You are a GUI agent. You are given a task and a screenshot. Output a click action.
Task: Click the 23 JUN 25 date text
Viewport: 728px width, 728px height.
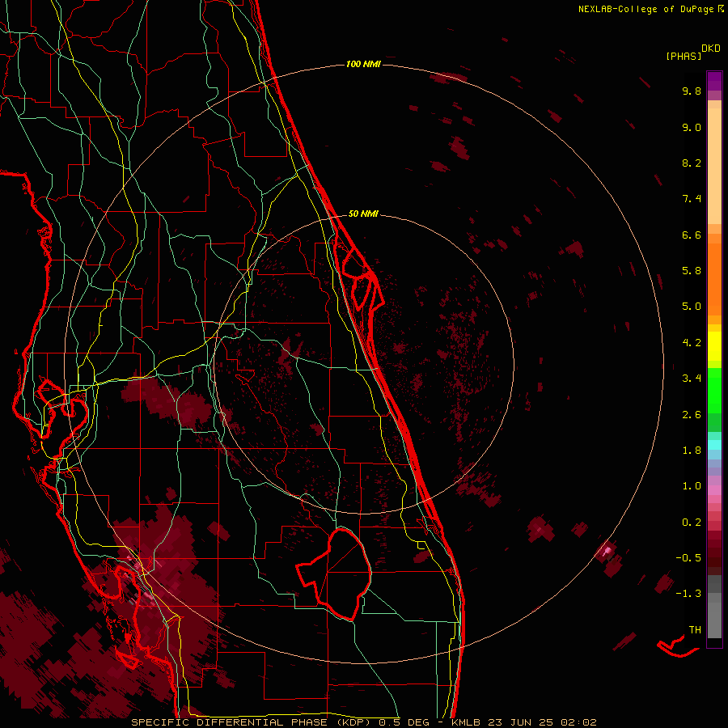(520, 722)
